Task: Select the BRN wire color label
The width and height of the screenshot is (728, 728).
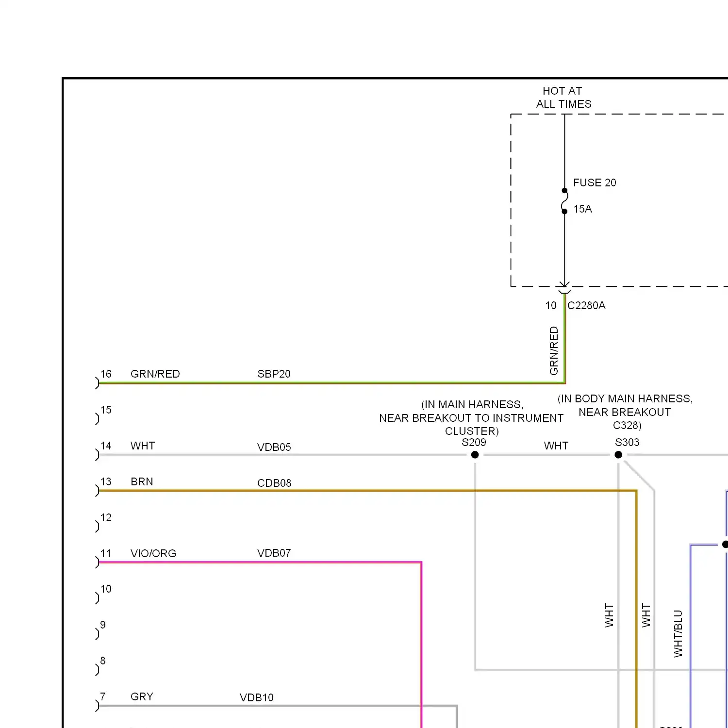Action: click(142, 481)
